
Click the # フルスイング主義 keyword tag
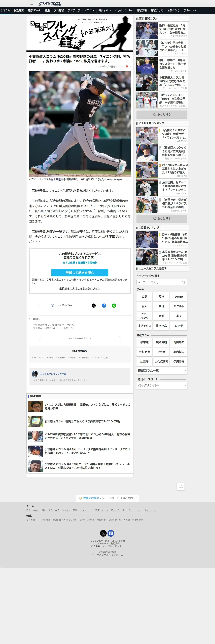coord(100,358)
